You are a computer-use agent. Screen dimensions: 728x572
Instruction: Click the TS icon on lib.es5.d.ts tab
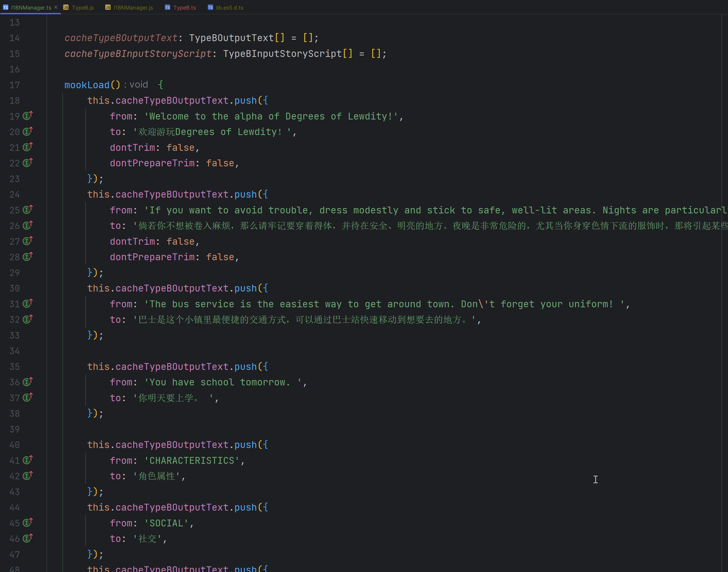[x=211, y=7]
